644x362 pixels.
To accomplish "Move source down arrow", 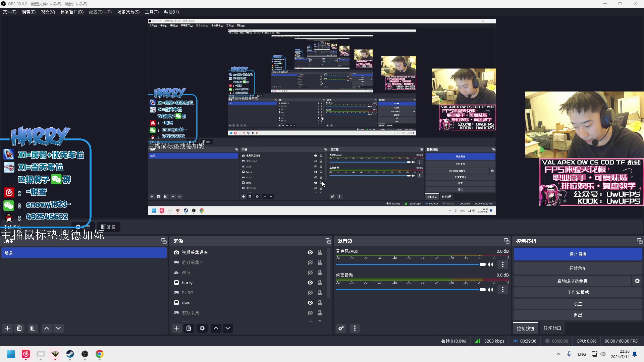I will click(x=228, y=328).
